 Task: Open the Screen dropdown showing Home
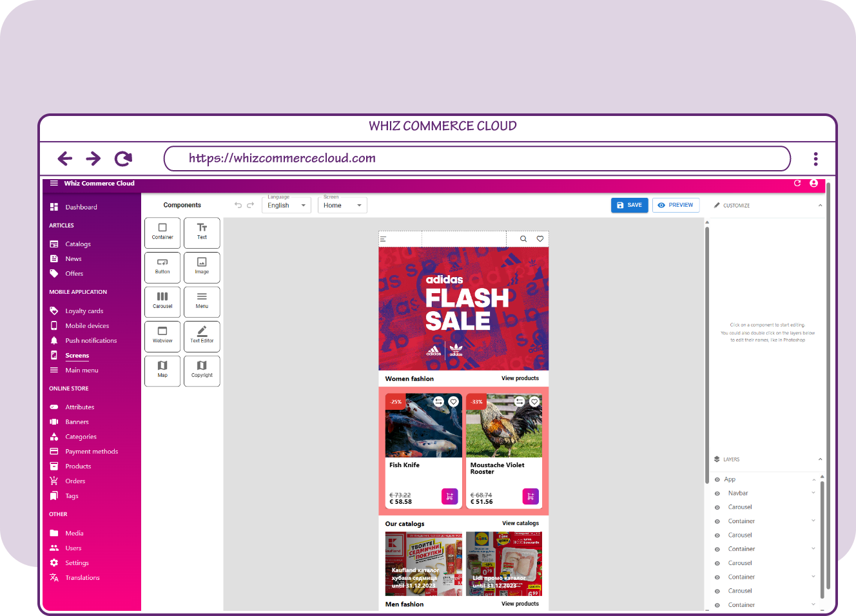click(342, 206)
